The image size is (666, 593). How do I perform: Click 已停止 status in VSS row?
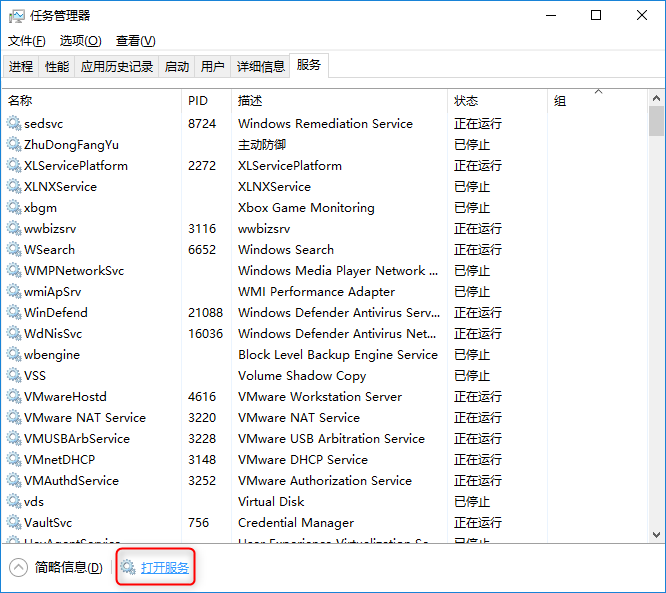(x=472, y=376)
